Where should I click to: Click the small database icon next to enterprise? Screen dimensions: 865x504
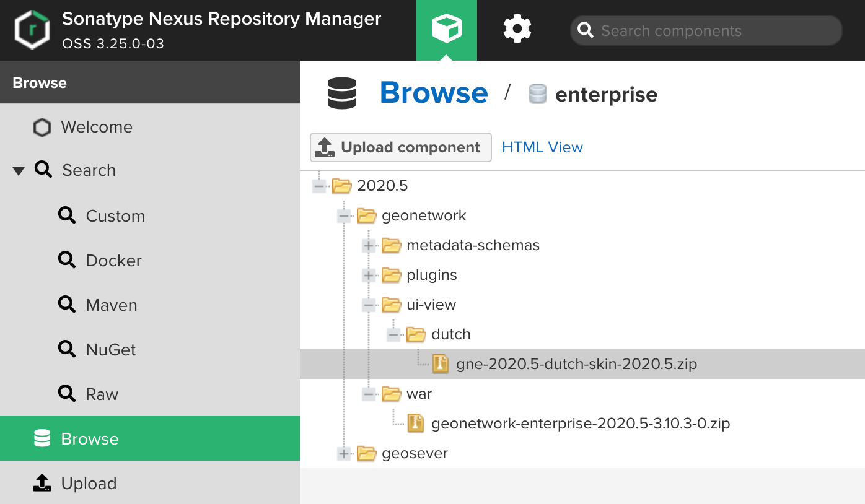click(x=537, y=94)
